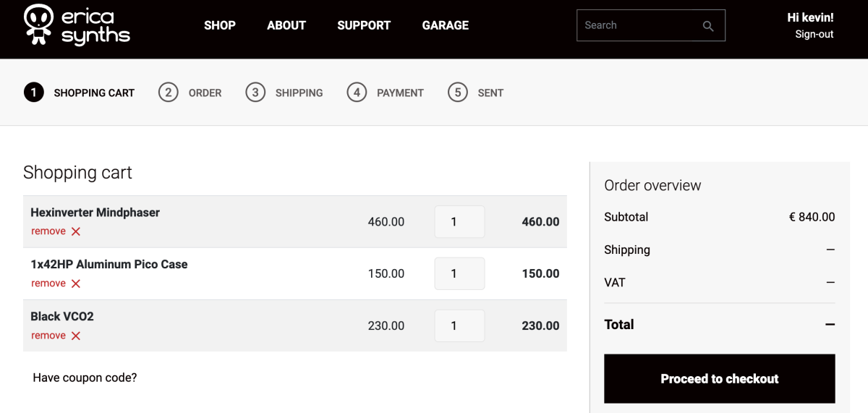This screenshot has width=868, height=413.
Task: Click the red X beside Hexinverter Mindphaser
Action: tap(76, 231)
